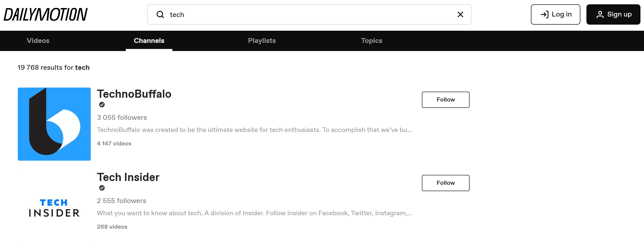Follow the TechnoBuffalo channel
The height and width of the screenshot is (249, 644).
tap(446, 100)
